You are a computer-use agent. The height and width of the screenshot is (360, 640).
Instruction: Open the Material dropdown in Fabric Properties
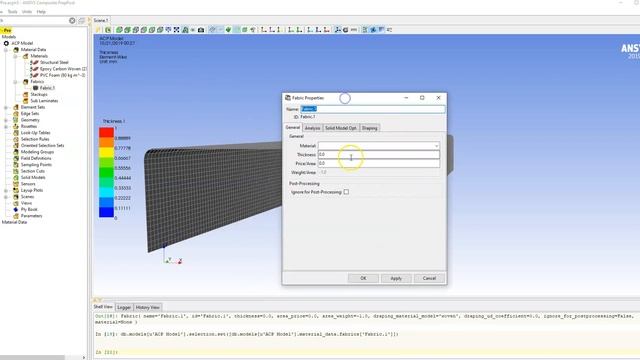pos(436,146)
